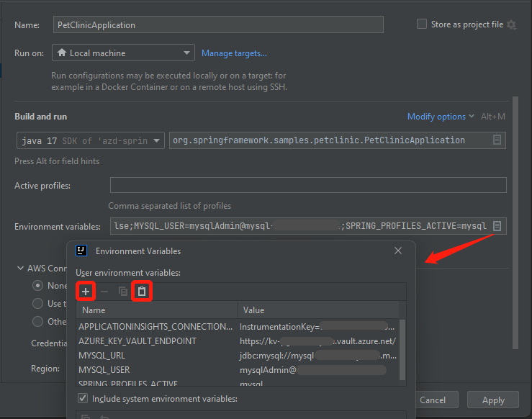532x419 pixels.
Task: Expand Modify options menu
Action: (x=441, y=117)
